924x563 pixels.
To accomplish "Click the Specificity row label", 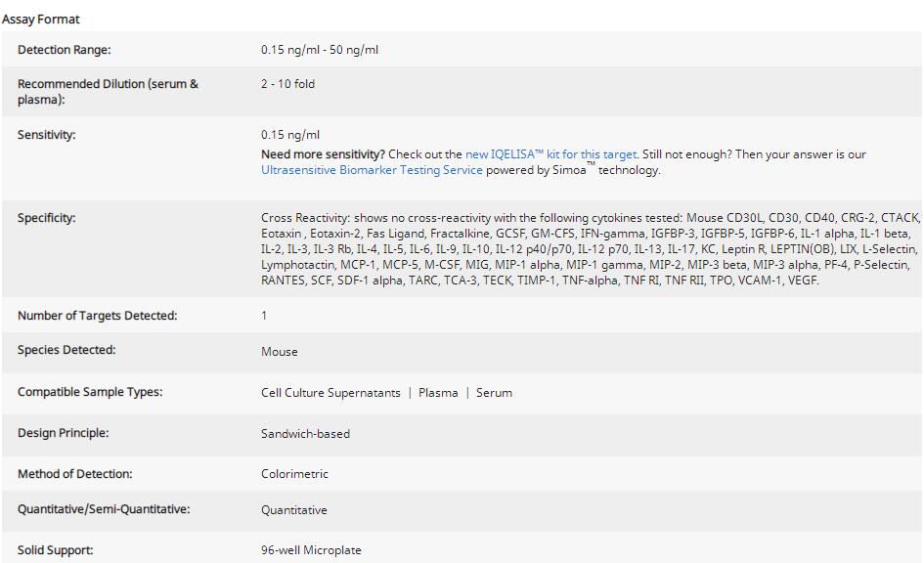I will click(x=47, y=218).
